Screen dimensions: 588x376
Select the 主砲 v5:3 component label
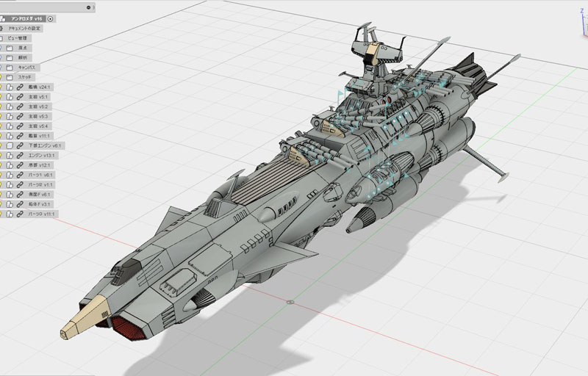(38, 117)
